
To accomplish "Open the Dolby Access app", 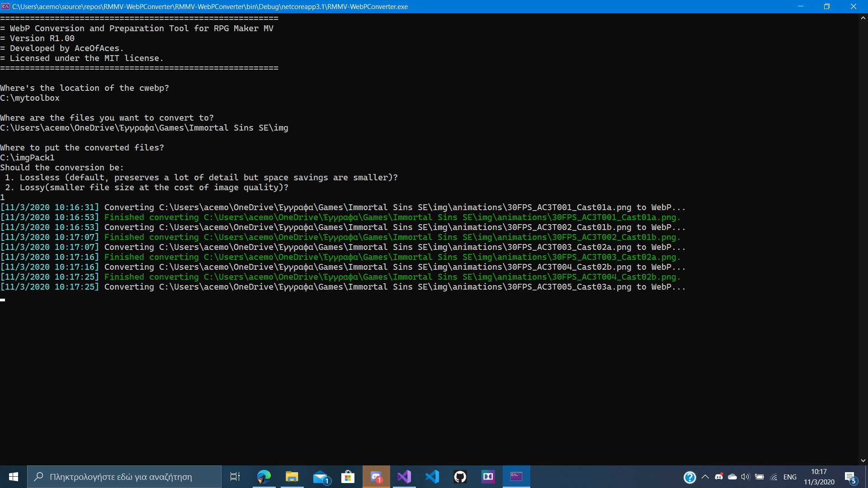I will (x=488, y=477).
